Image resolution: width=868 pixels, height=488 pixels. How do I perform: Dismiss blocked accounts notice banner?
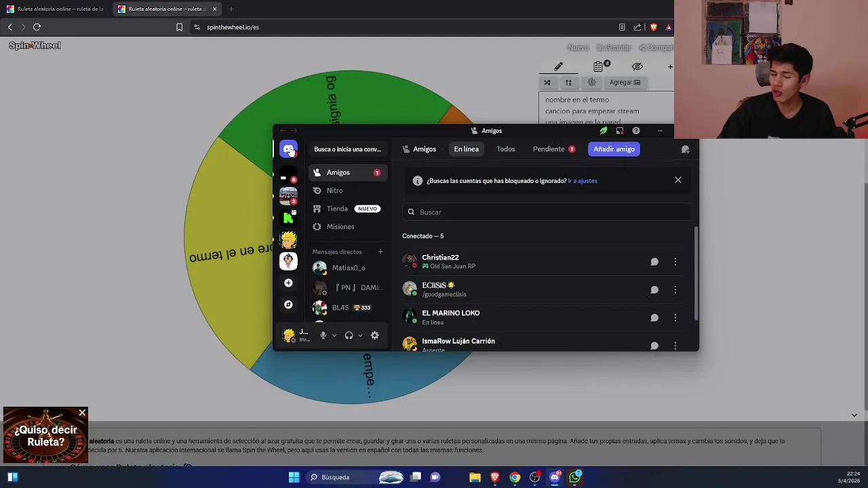(677, 180)
